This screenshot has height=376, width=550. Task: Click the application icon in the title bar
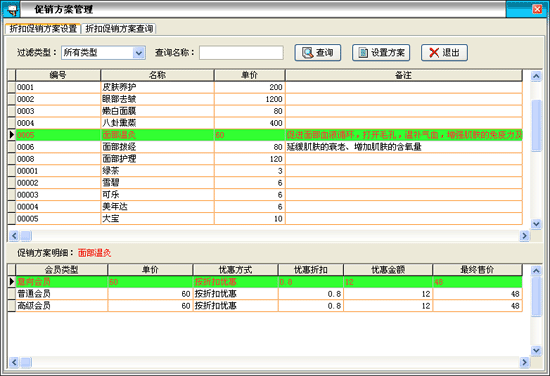(12, 9)
